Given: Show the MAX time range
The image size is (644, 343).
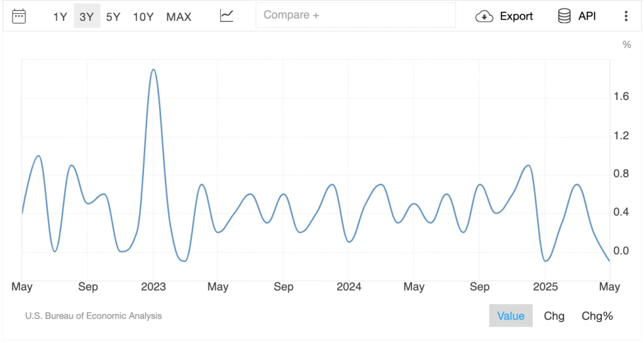Looking at the screenshot, I should tap(179, 16).
